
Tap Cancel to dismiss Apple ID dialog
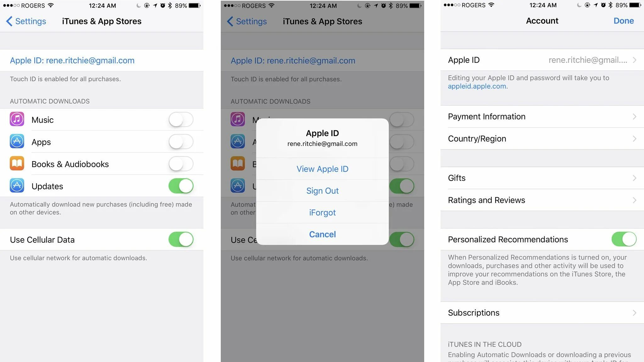point(322,234)
